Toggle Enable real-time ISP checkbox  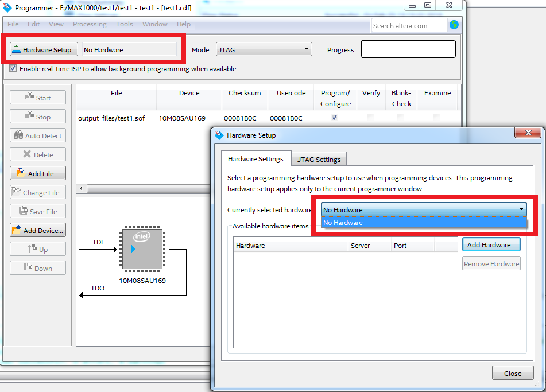tap(13, 68)
